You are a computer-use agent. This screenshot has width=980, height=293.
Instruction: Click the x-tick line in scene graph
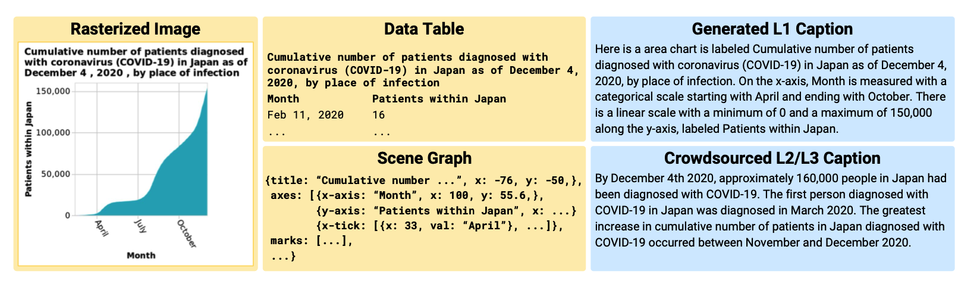439,226
